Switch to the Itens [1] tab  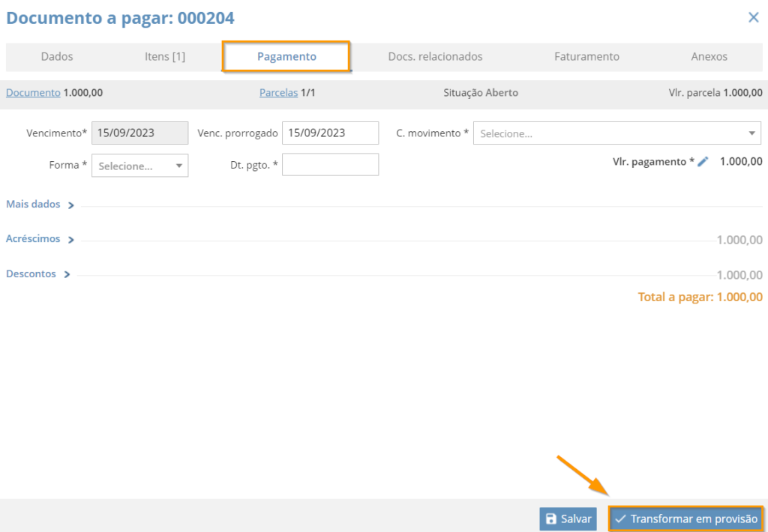pyautogui.click(x=165, y=56)
